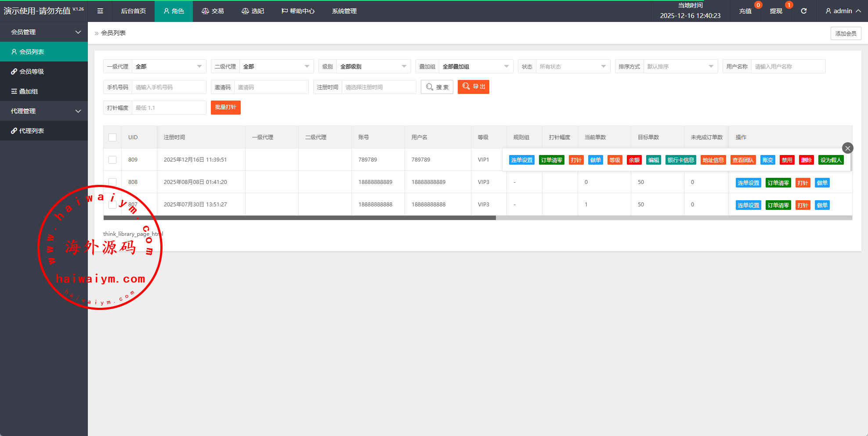
Task: Toggle the select-all checkbox in table header
Action: pyautogui.click(x=112, y=137)
